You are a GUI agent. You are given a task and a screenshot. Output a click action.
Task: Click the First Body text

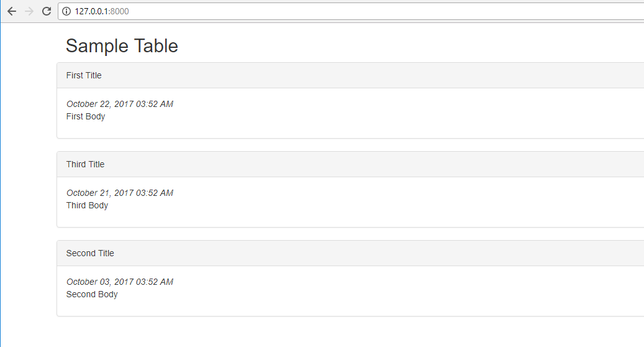[x=86, y=116]
